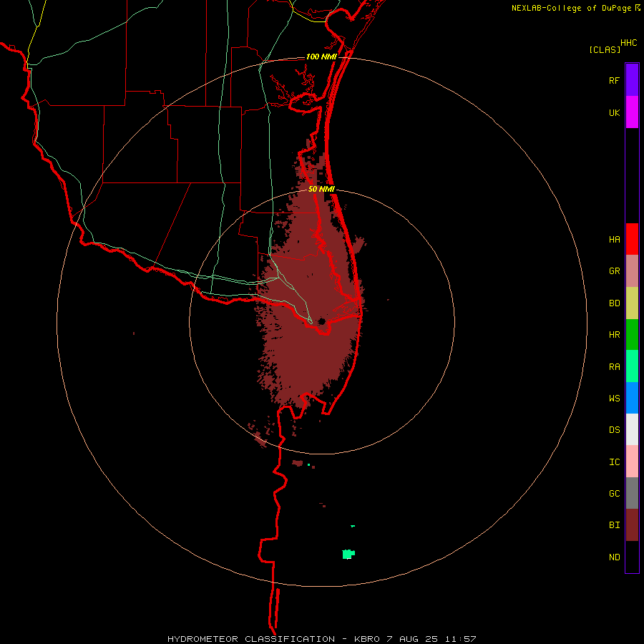
Task: Click the 'WS' legend label
Action: (x=614, y=399)
